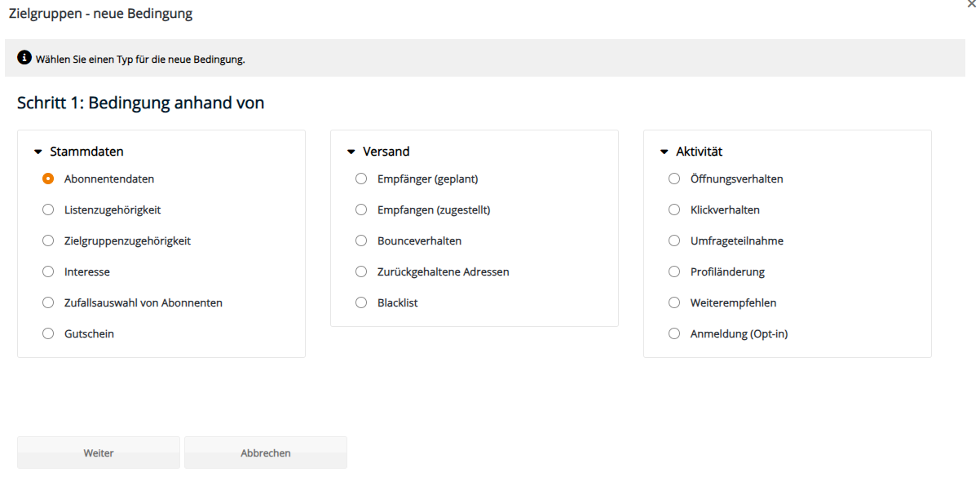Viewport: 980px width, 481px height.
Task: Select the Zielgruppenzugehörigkeit radio button
Action: 48,240
